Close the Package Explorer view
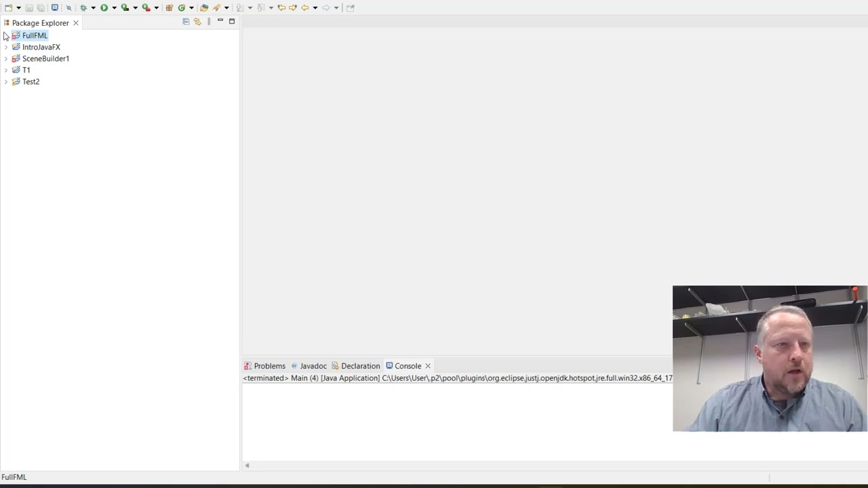 [76, 23]
